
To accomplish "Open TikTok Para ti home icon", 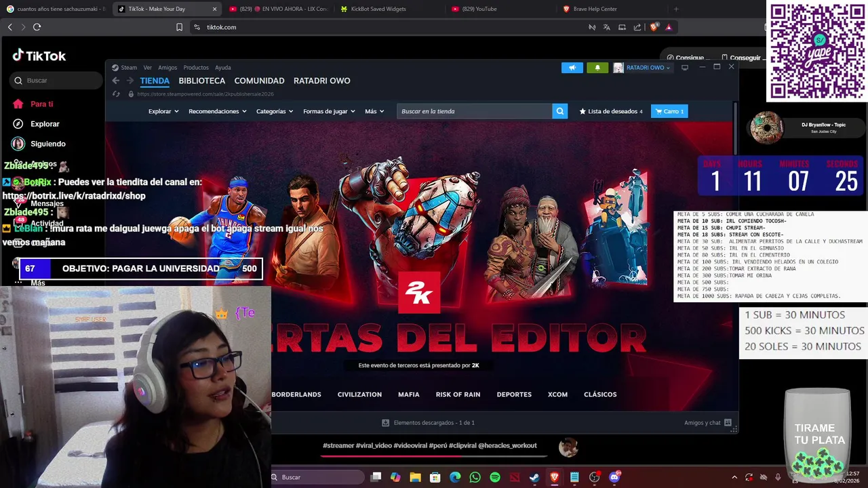I will [x=18, y=104].
